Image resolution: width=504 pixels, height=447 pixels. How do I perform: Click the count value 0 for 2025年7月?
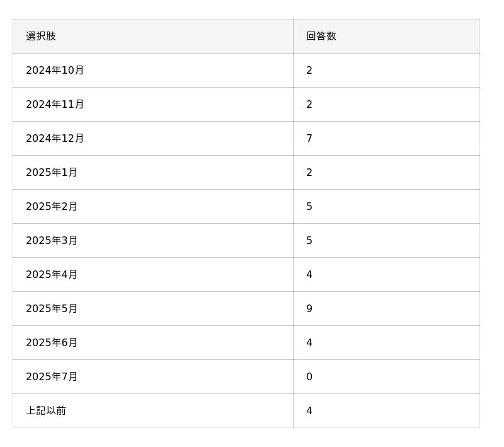tap(309, 377)
